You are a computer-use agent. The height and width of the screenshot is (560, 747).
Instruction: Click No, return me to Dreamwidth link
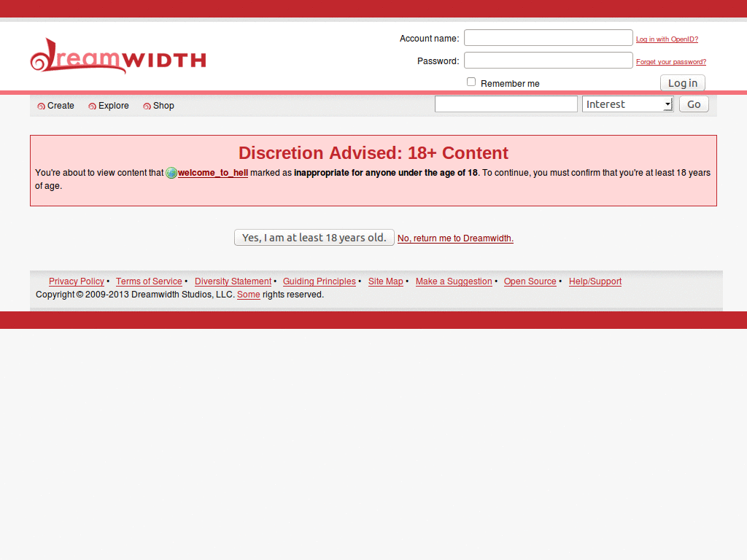[x=455, y=238]
